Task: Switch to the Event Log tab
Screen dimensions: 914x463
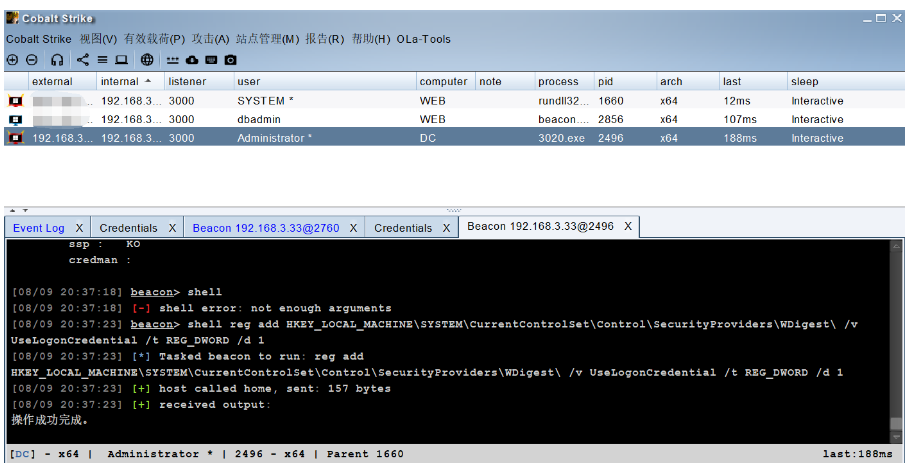Action: pyautogui.click(x=38, y=228)
